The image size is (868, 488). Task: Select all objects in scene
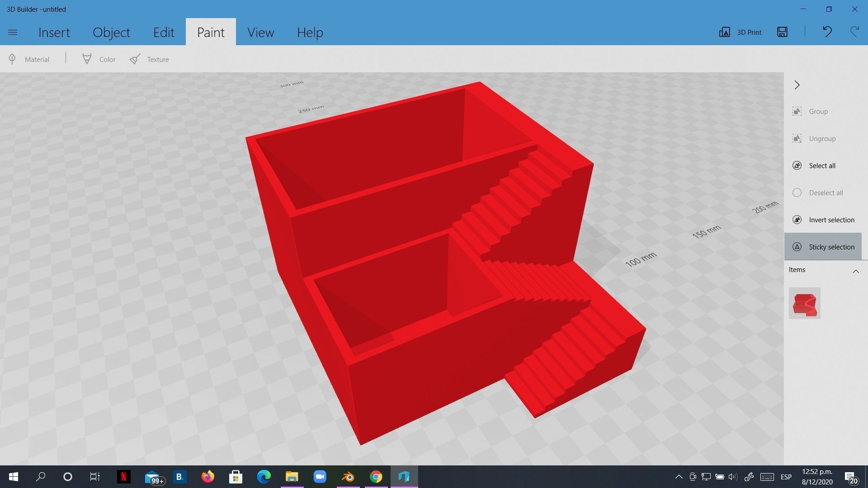click(x=823, y=165)
